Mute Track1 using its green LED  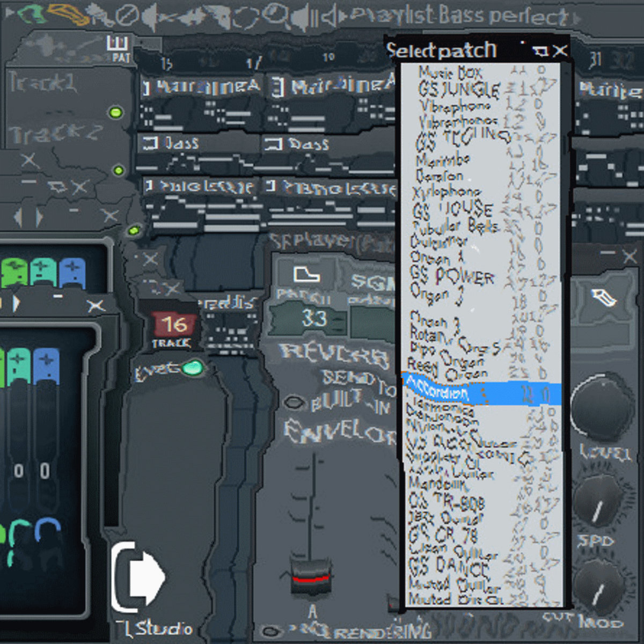[x=116, y=113]
